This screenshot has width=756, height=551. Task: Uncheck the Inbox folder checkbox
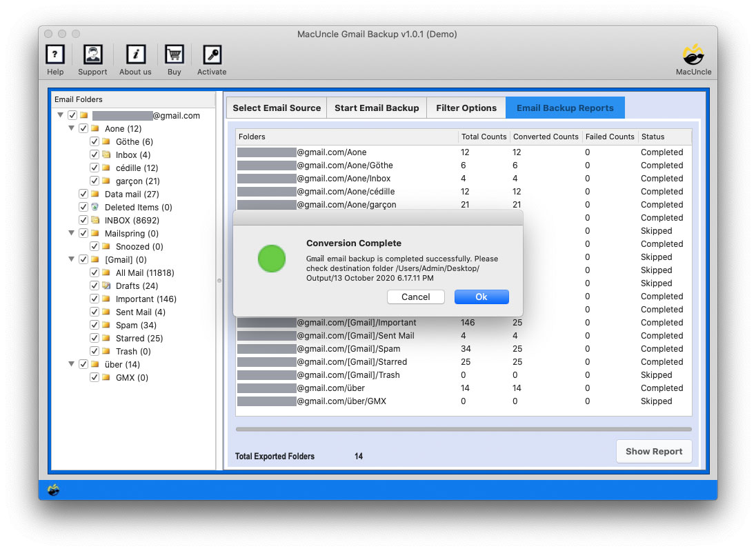(x=94, y=154)
